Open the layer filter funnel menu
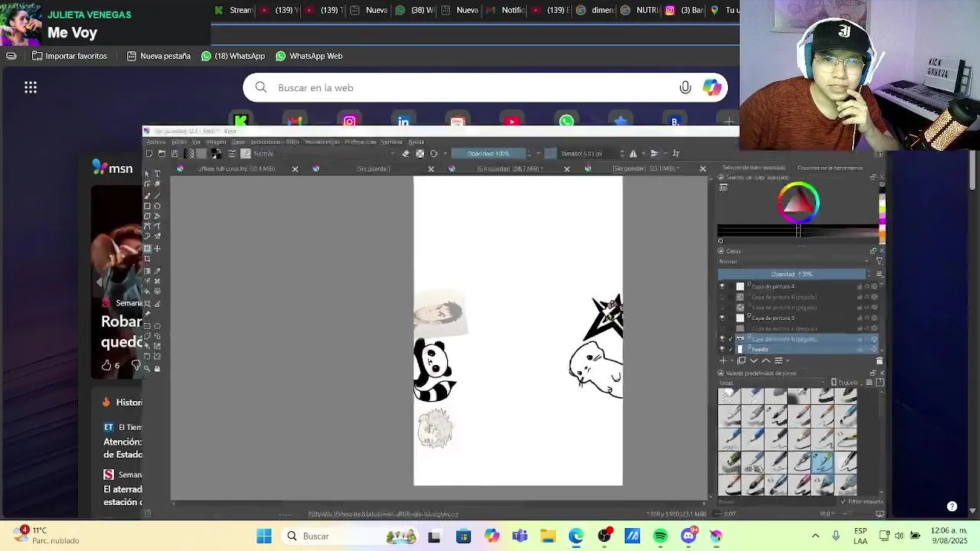The width and height of the screenshot is (980, 551). [x=879, y=261]
